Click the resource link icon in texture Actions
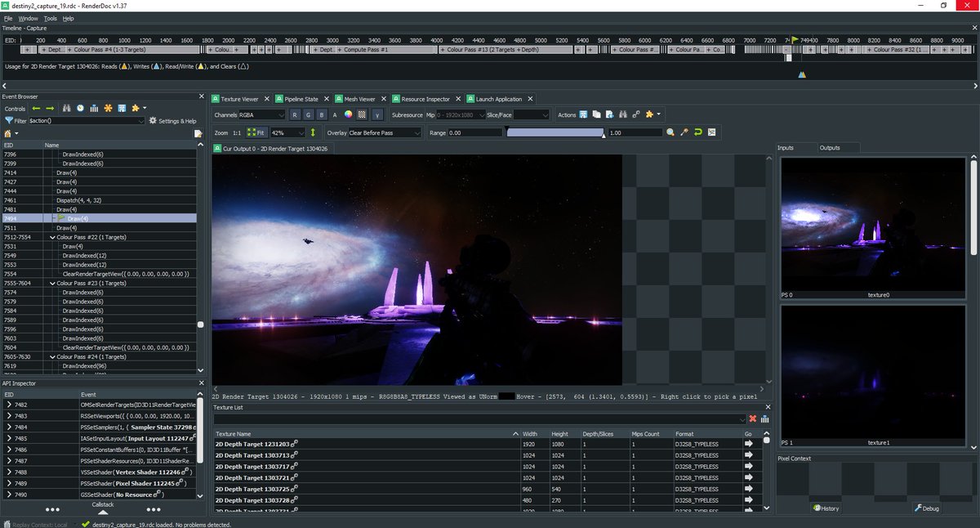Screen dimensions: 980x528 pyautogui.click(x=636, y=114)
